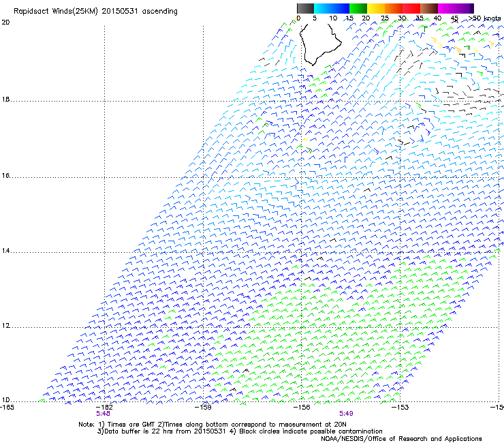Choose the brown 35-40 knots legend segment
Viewport: 504px width, 443px height.
point(429,8)
